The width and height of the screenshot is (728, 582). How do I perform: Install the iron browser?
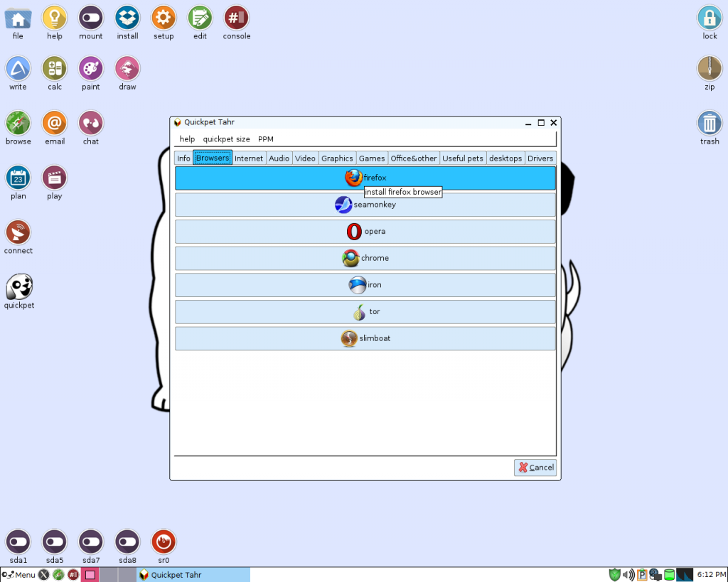365,285
